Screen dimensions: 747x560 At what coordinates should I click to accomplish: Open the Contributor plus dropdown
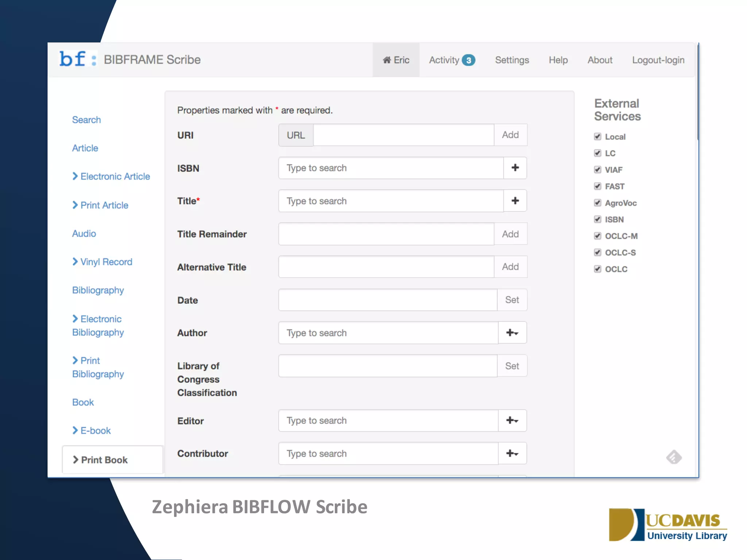[512, 453]
